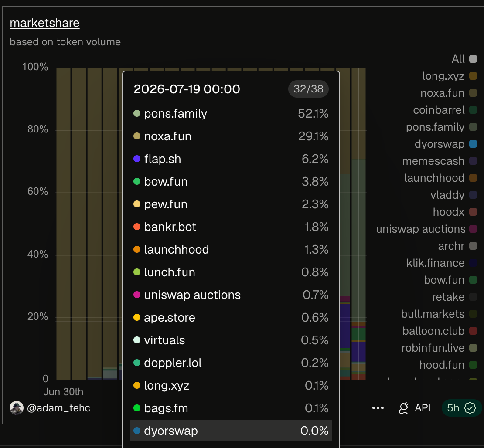Toggle the All legend series
Screen dimensions: 484x448
464,59
